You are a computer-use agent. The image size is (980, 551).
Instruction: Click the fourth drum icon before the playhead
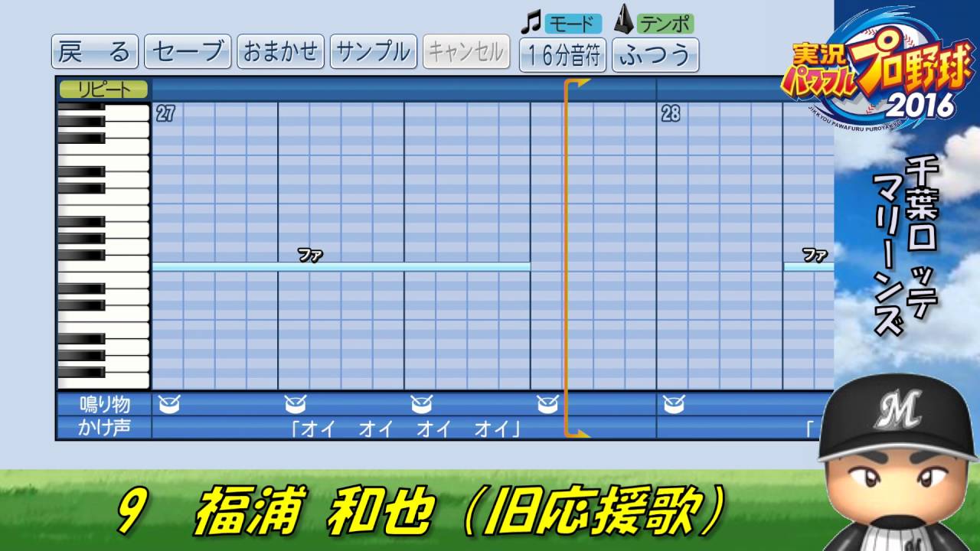click(547, 403)
